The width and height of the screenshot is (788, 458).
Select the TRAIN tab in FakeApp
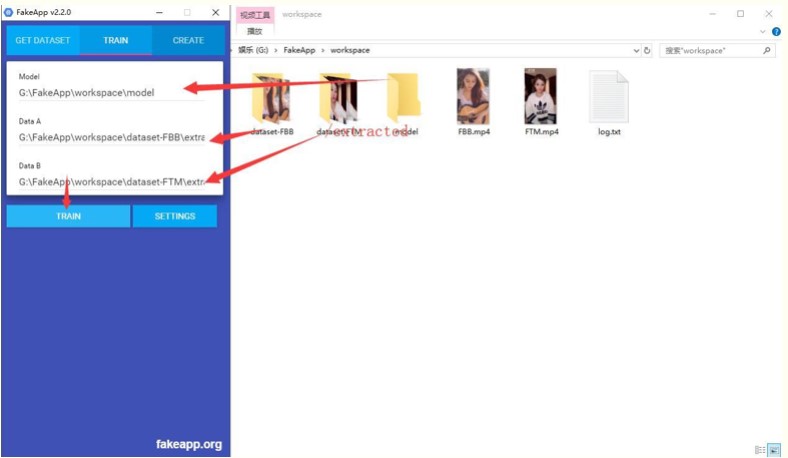[116, 40]
